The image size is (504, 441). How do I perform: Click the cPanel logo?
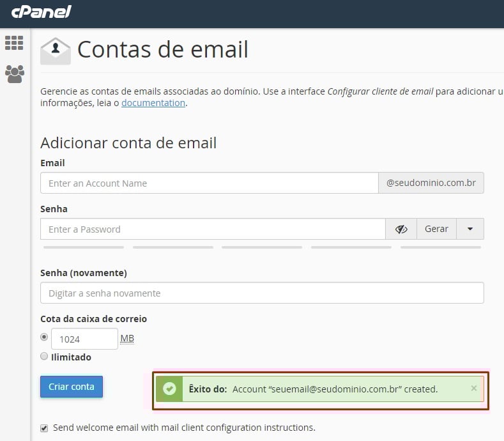pos(41,12)
